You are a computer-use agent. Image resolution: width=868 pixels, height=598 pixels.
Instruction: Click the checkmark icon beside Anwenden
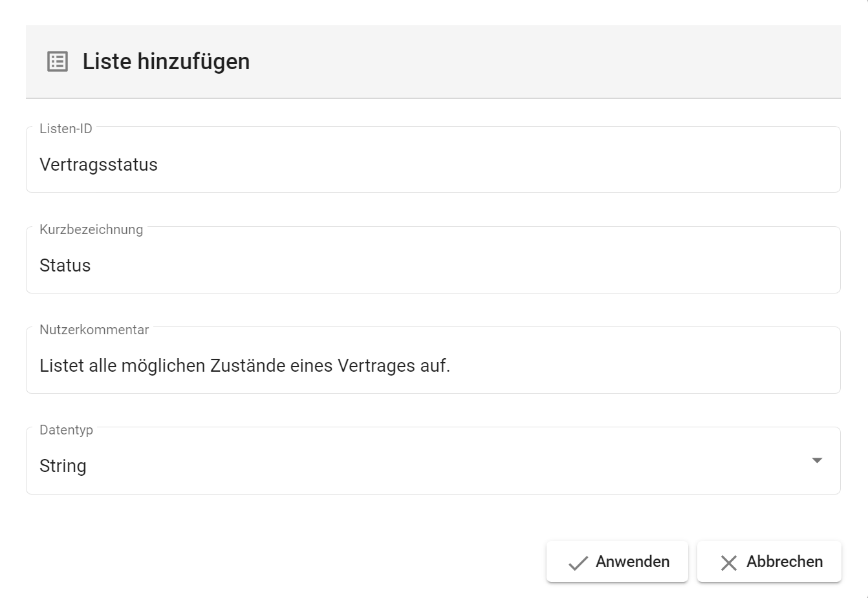pos(578,562)
